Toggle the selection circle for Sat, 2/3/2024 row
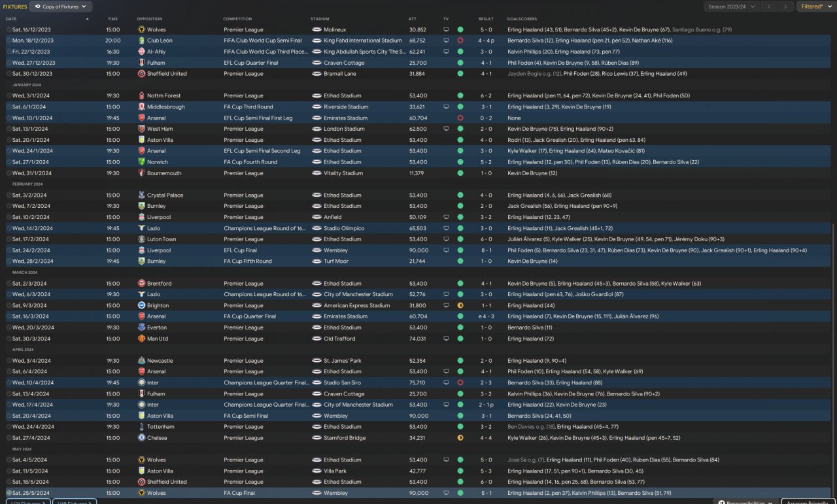 coord(9,284)
